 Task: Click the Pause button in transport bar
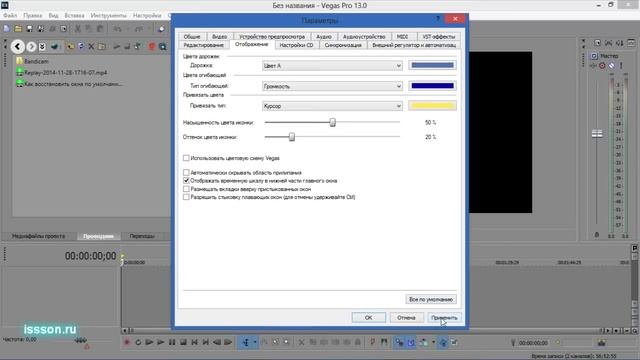point(172,342)
